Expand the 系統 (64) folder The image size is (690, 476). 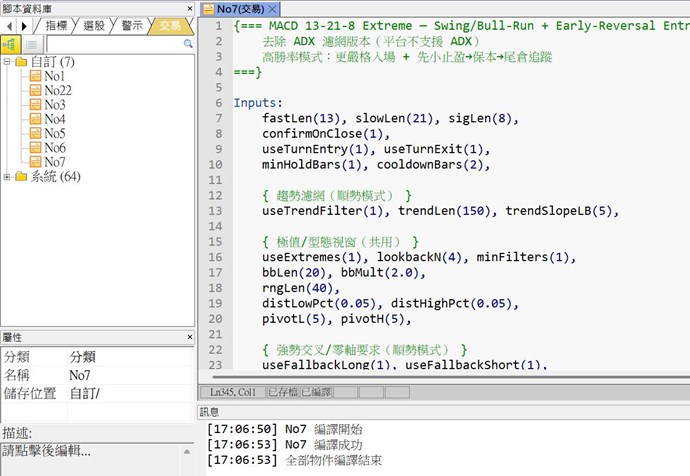(x=8, y=177)
